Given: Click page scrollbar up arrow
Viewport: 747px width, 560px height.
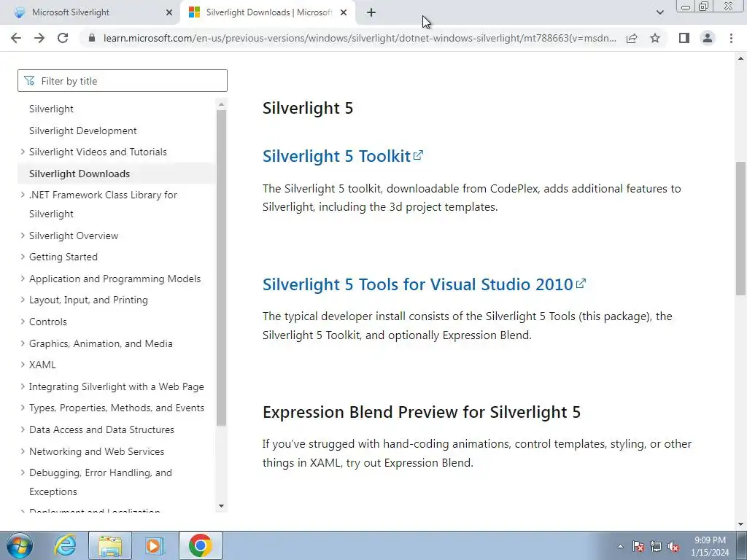Looking at the screenshot, I should pos(741,58).
